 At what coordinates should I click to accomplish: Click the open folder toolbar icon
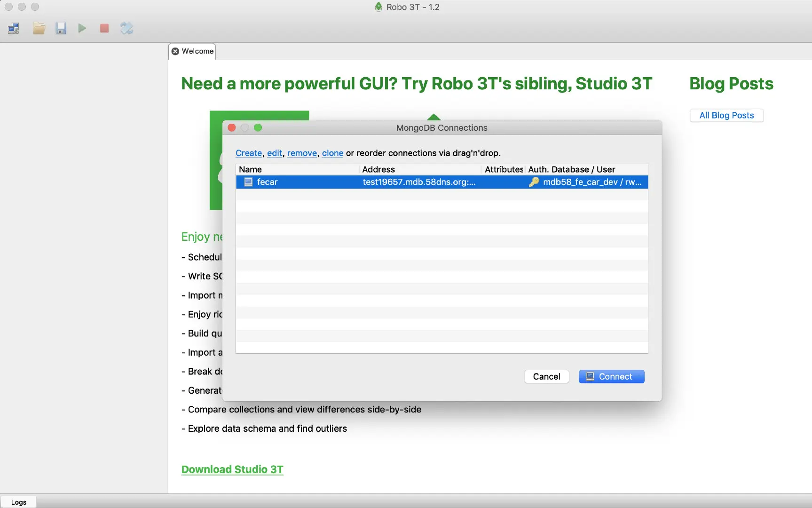pyautogui.click(x=39, y=29)
